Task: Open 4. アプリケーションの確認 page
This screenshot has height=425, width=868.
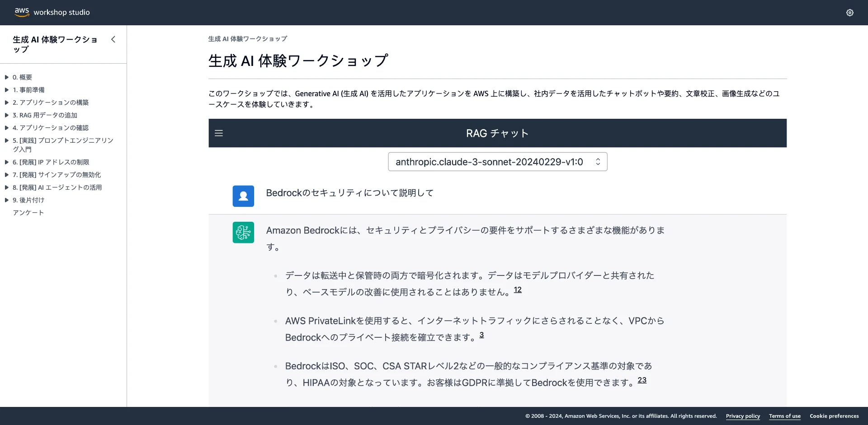Action: [51, 128]
